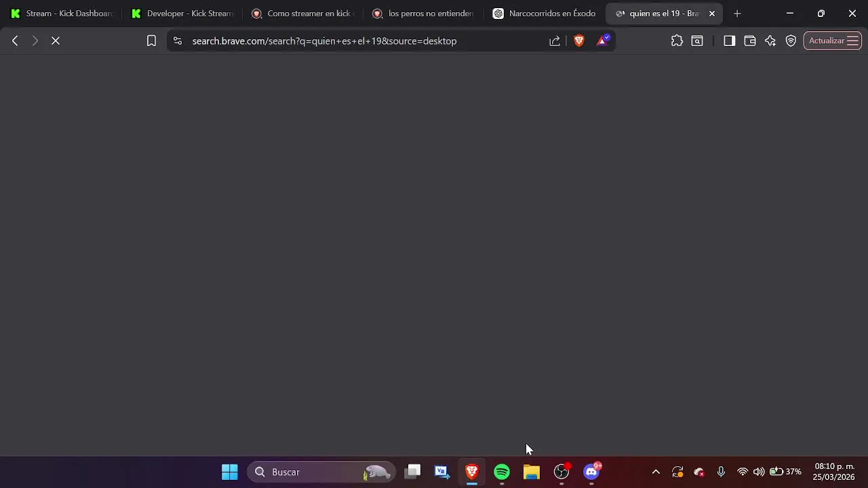Click the address bar URL
Viewport: 868px width, 488px height.
tap(324, 41)
